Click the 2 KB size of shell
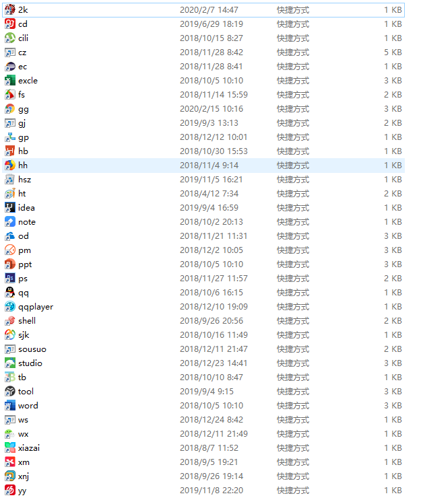Screen dimensions: 421x504 [x=393, y=321]
